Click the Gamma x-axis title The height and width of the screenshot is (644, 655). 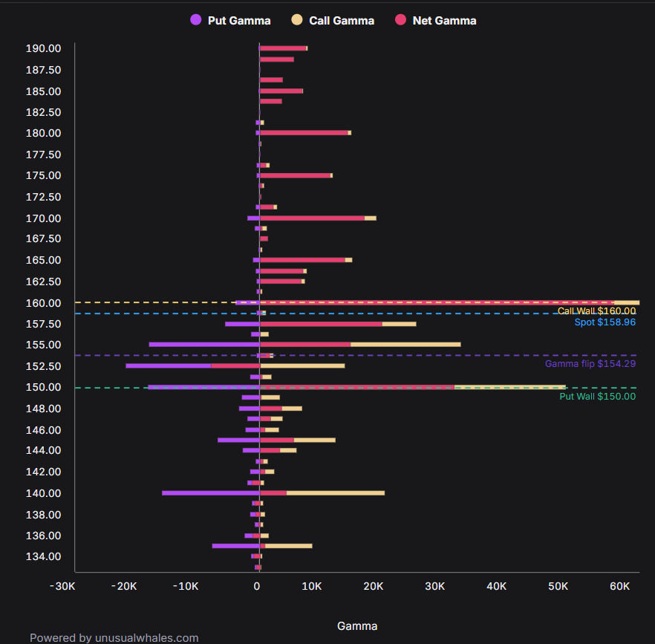357,626
